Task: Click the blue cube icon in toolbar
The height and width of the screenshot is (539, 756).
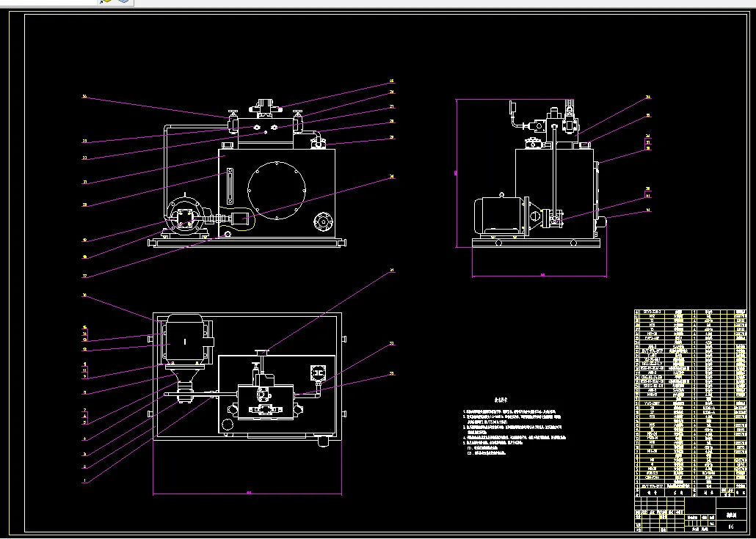Action: (x=124, y=1)
